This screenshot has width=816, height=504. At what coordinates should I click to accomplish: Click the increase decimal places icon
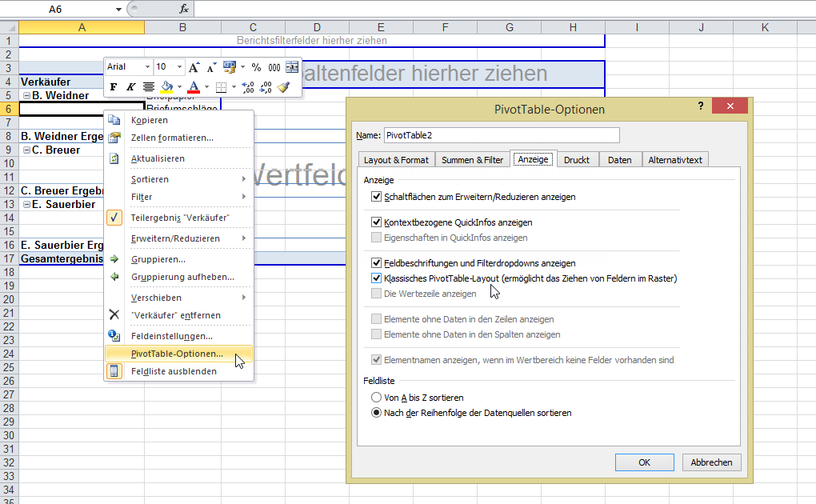pos(247,87)
